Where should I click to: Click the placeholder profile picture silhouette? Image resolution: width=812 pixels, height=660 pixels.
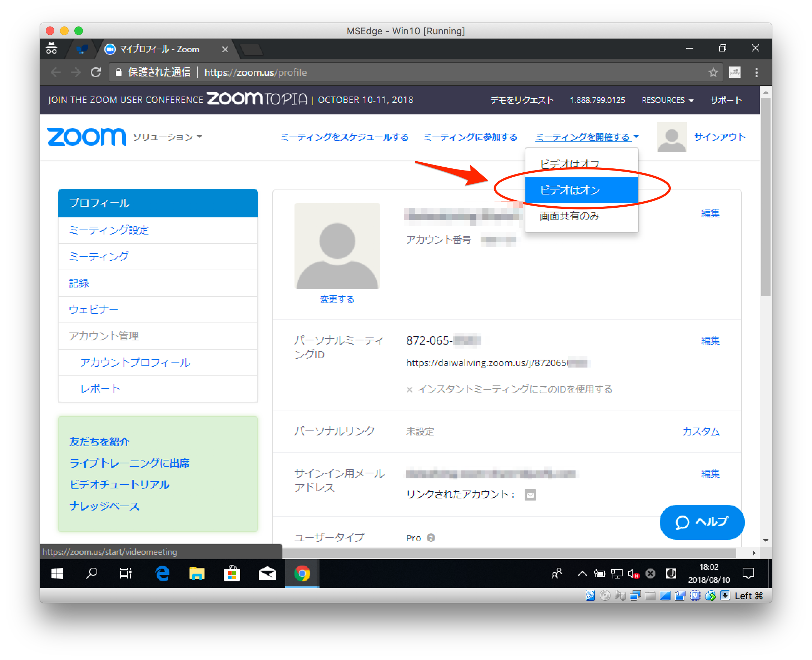point(337,246)
